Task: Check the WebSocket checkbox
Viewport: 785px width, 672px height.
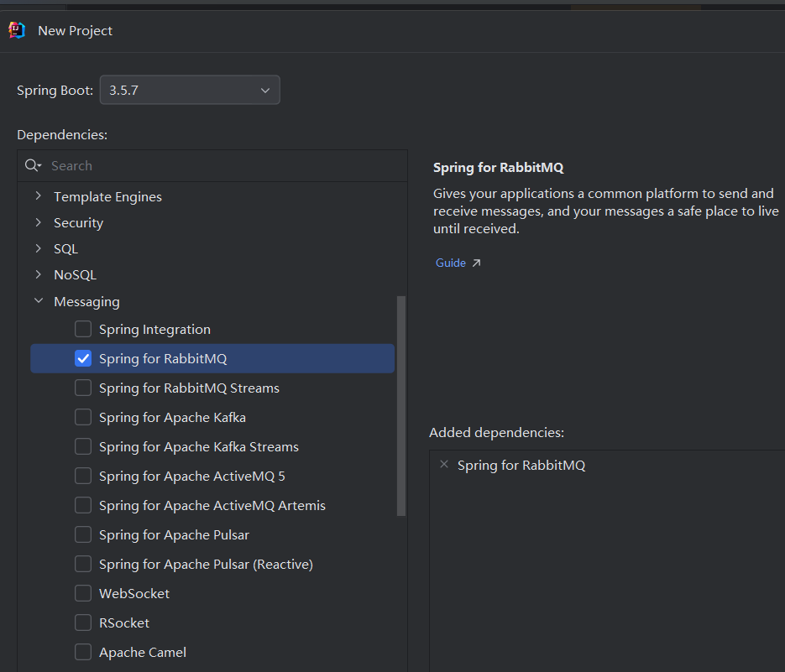Action: tap(83, 593)
